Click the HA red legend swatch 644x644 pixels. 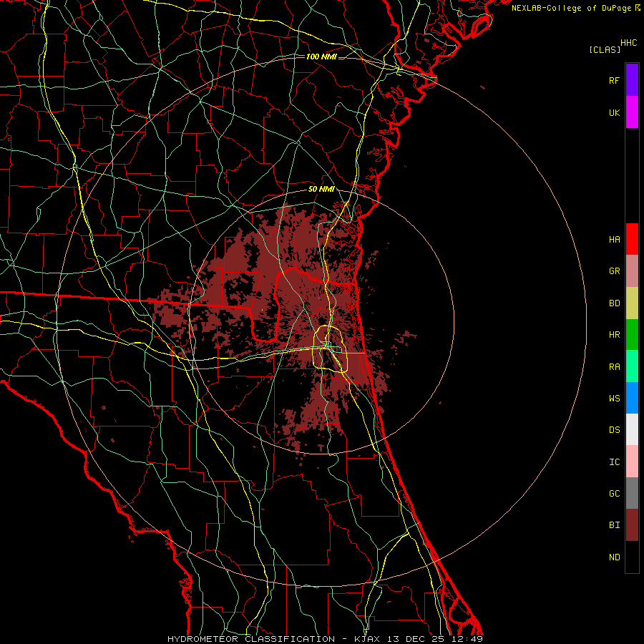click(632, 239)
